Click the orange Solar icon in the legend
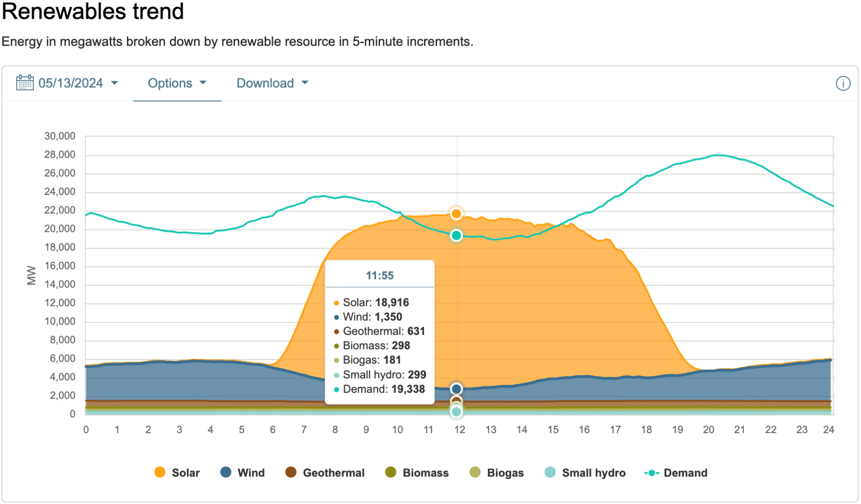 pos(160,473)
